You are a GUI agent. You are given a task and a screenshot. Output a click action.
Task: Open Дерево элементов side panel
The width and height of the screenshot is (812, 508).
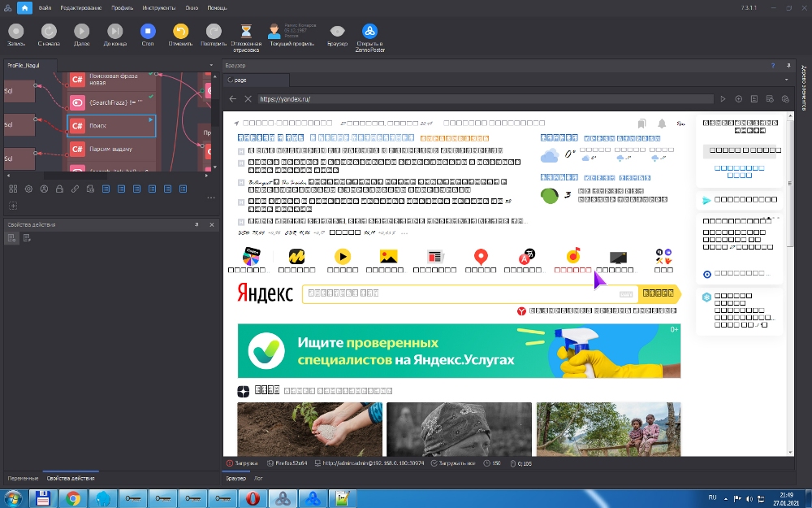[804, 88]
